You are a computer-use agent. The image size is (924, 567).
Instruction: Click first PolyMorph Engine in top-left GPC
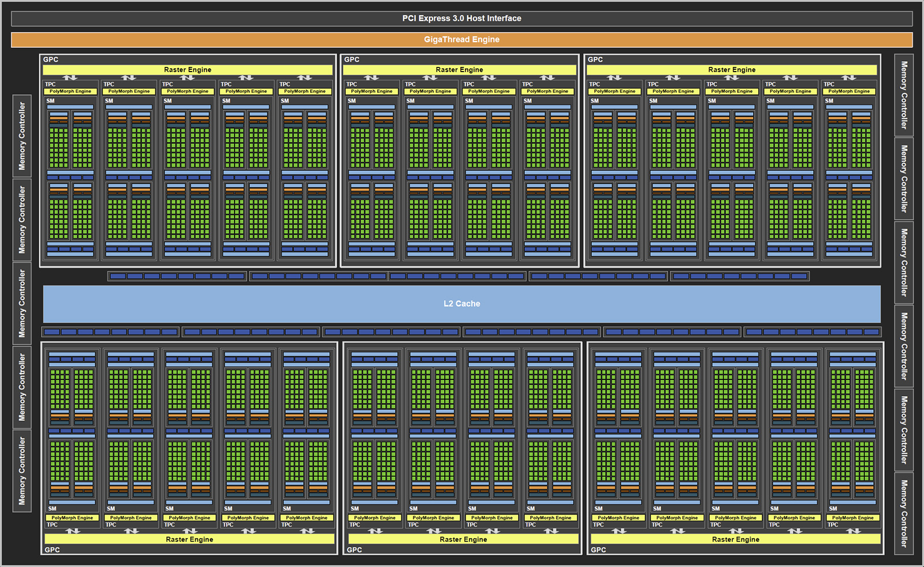(70, 91)
